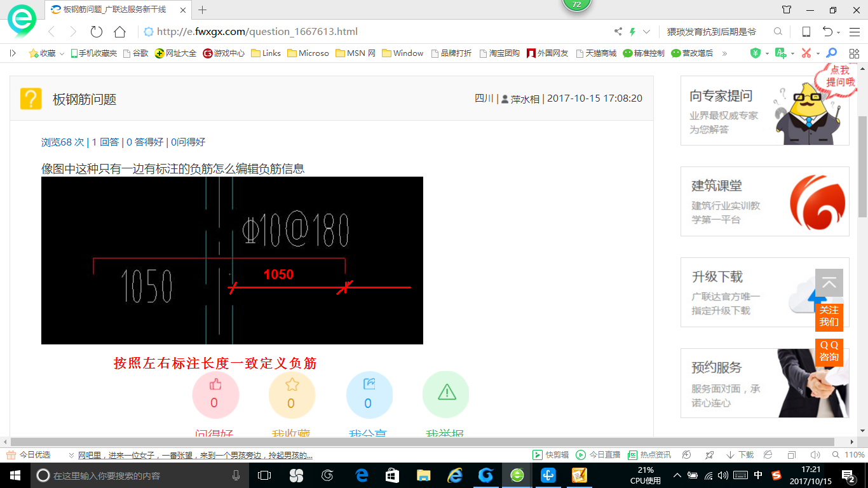The image size is (868, 488).
Task: Open the Windows Start menu
Action: [15, 475]
